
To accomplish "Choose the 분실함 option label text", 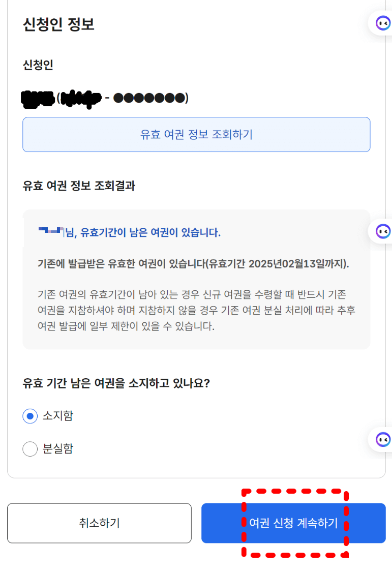I will pos(58,448).
